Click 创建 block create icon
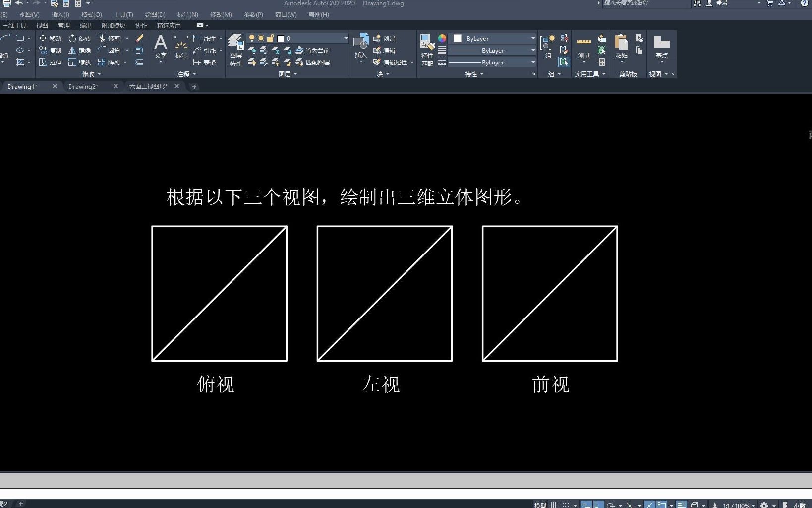This screenshot has height=508, width=812. point(384,38)
